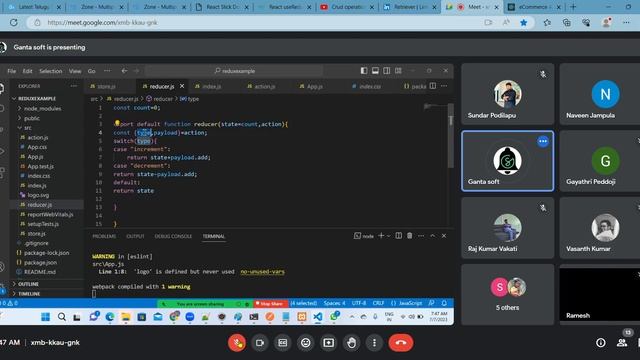Open taskbar search magnifier icon
The height and width of the screenshot is (360, 640).
(x=62, y=317)
